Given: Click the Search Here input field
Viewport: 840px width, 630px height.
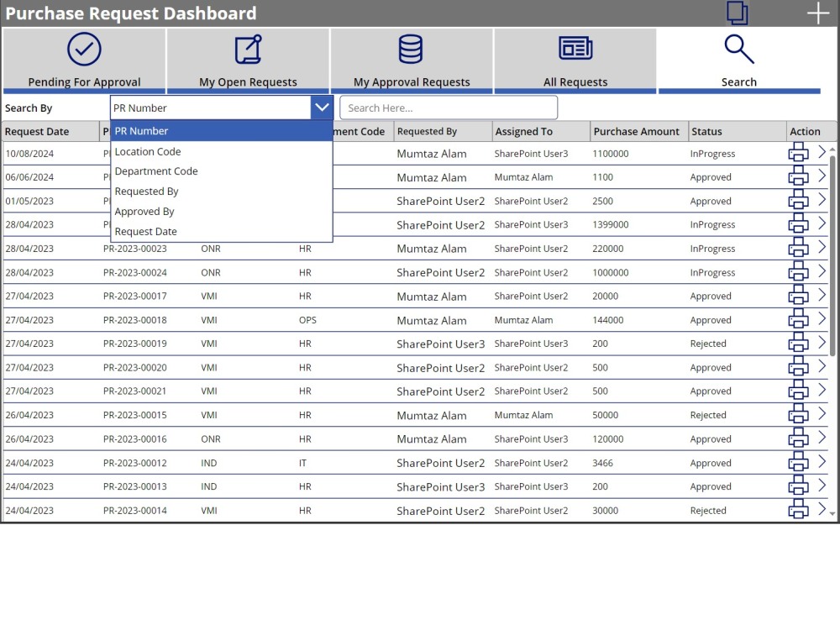Looking at the screenshot, I should pos(449,108).
